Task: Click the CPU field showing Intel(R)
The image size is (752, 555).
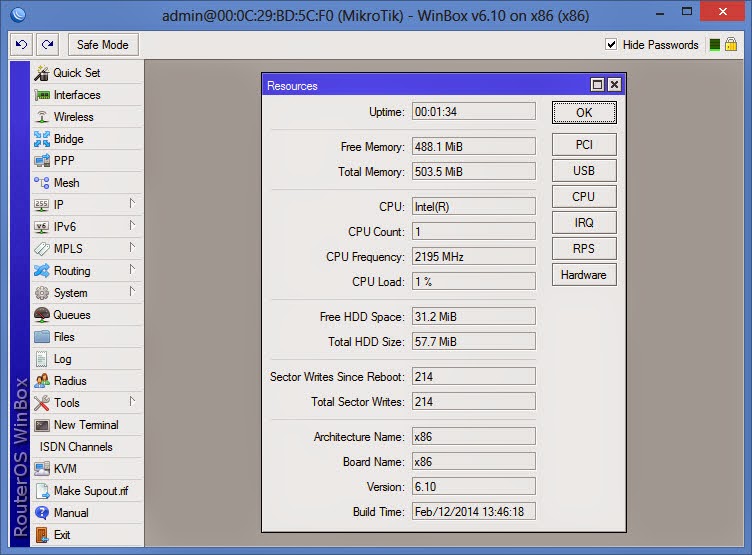Action: pos(473,207)
